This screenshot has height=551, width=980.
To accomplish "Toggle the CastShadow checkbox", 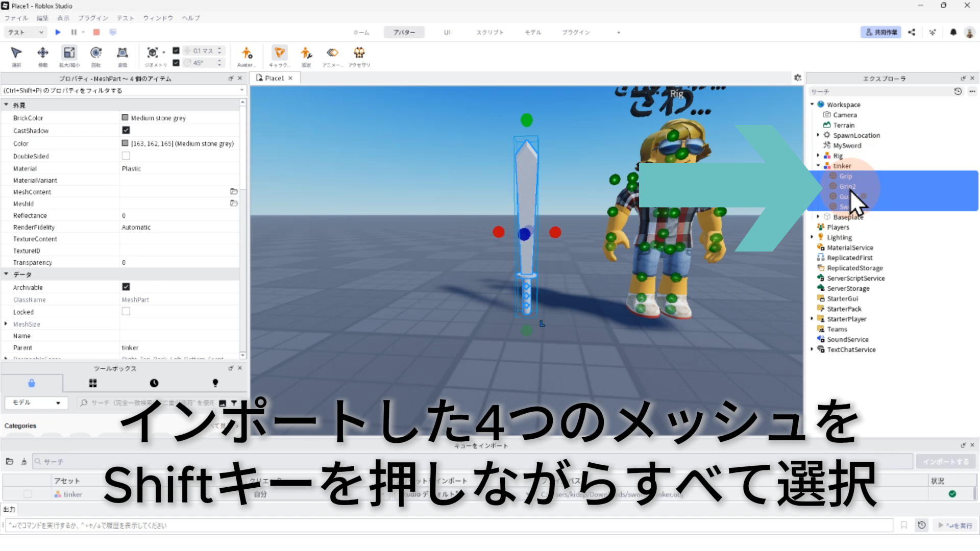I will [x=126, y=131].
